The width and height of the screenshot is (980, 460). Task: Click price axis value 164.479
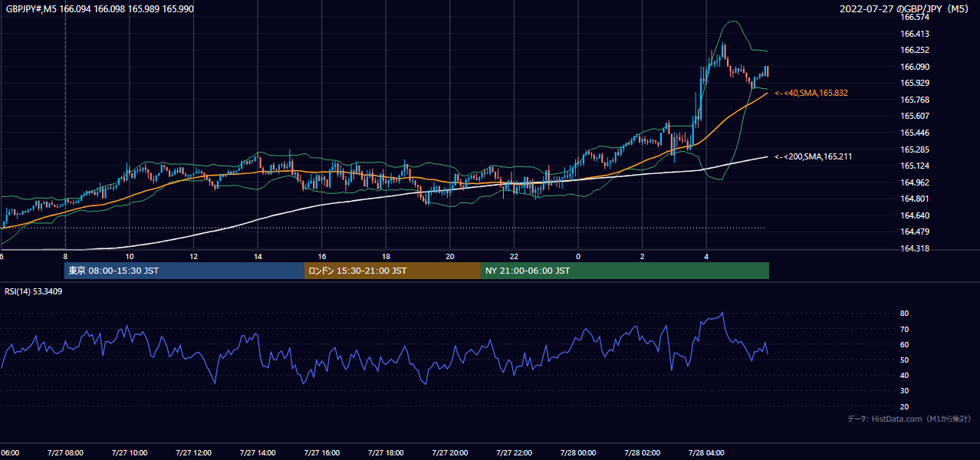pyautogui.click(x=914, y=232)
